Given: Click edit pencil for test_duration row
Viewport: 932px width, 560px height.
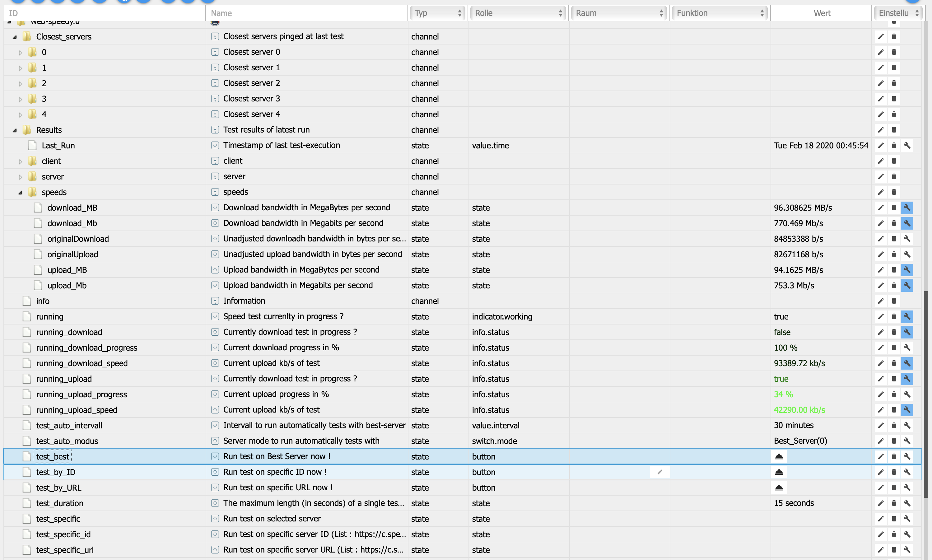Looking at the screenshot, I should [881, 503].
